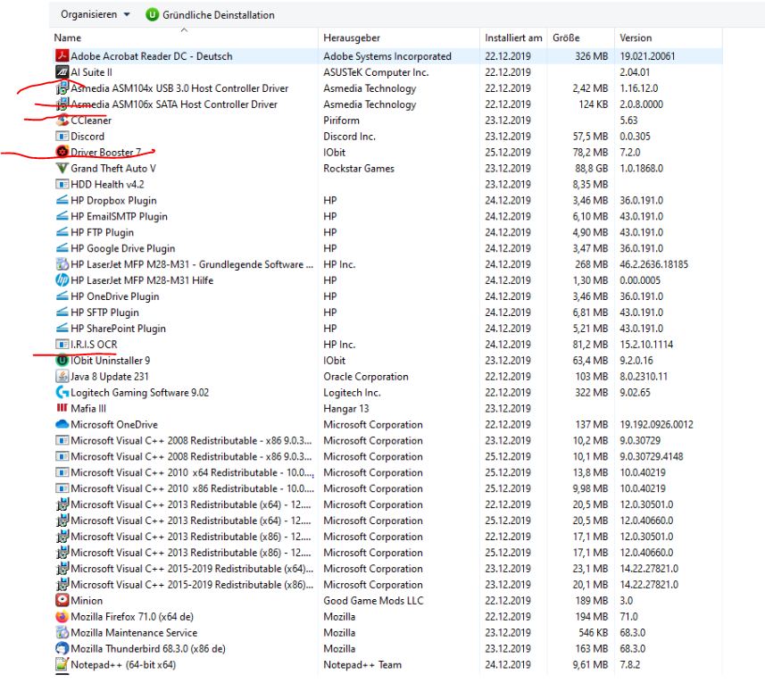Open the Organisieren dropdown menu
765x700 pixels.
(x=96, y=14)
